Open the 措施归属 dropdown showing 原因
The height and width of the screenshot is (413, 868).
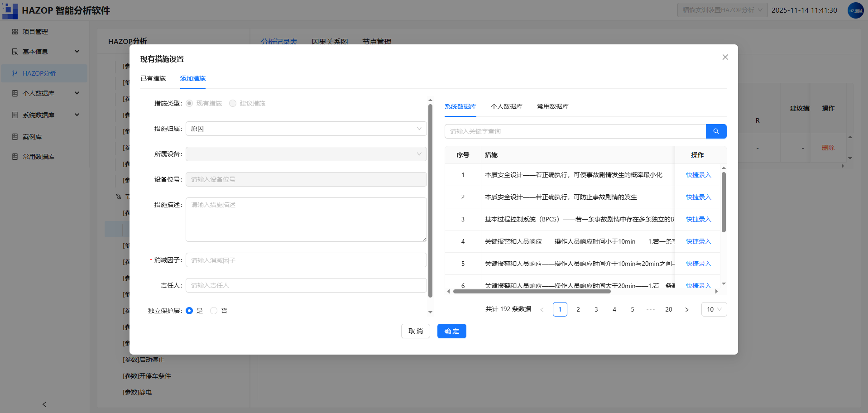(x=306, y=129)
